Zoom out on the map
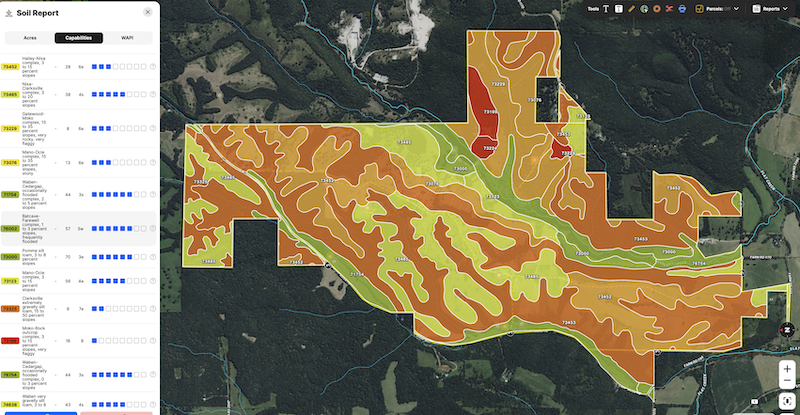Screen dimensions: 800x415 (x=788, y=382)
